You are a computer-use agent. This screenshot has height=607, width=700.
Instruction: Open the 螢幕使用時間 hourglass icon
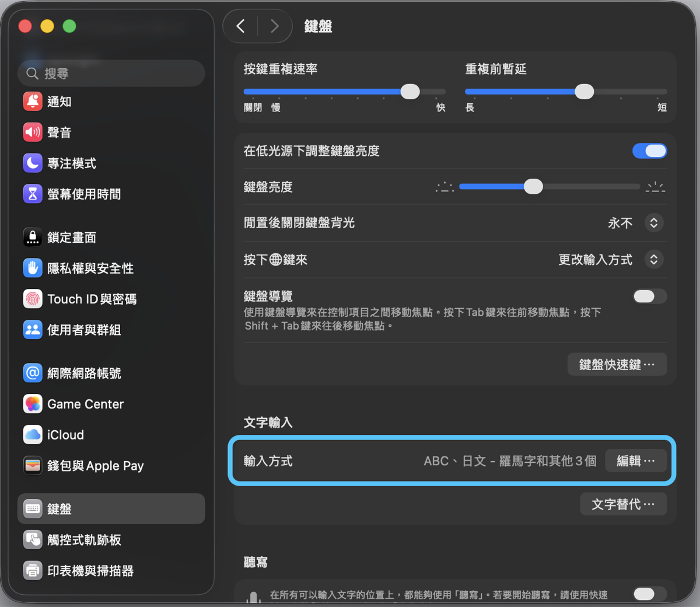pyautogui.click(x=33, y=194)
